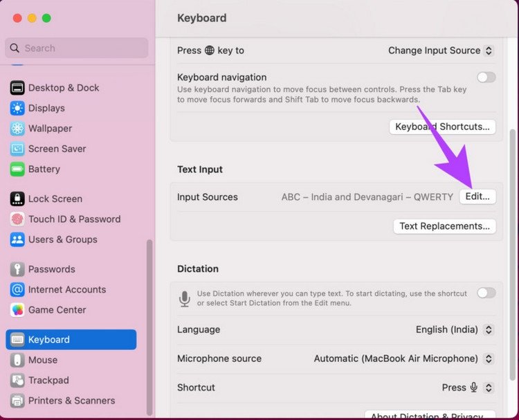Viewport: 519px width, 420px height.
Task: Click the Search field in sidebar
Action: pyautogui.click(x=76, y=48)
